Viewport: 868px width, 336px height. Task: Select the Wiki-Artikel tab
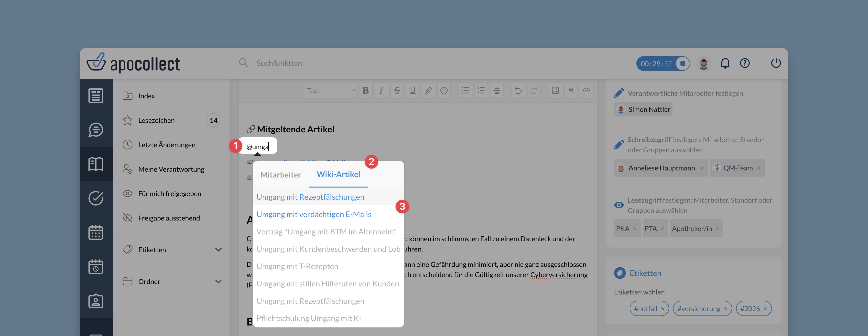click(x=338, y=174)
